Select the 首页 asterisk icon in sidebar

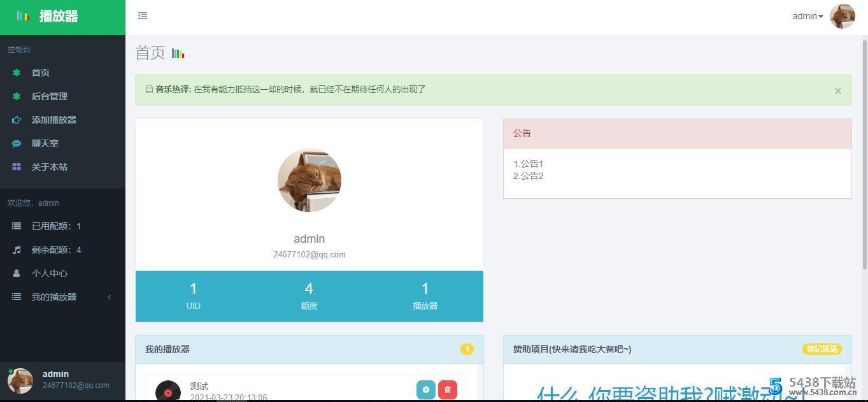pyautogui.click(x=16, y=72)
